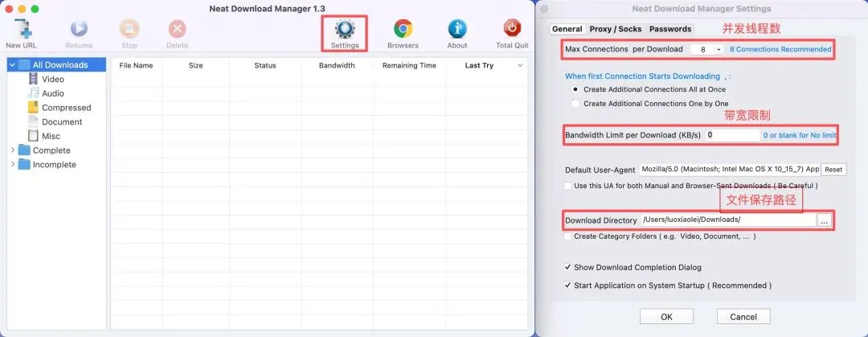Screen dimensions: 868x337
Task: Select the Misc category icon
Action: pos(33,136)
